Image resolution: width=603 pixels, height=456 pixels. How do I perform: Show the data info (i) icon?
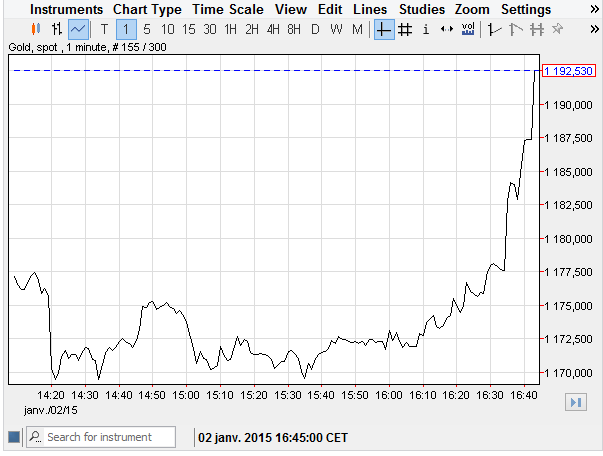(x=426, y=29)
